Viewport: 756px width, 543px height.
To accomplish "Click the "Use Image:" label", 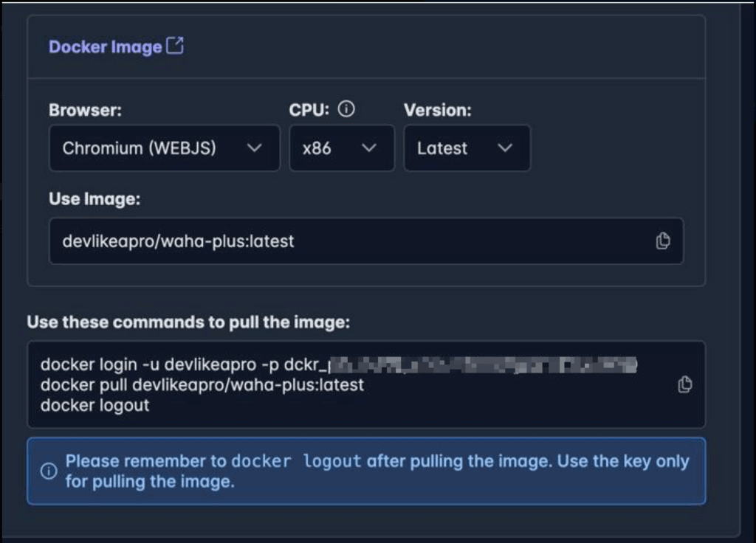I will pyautogui.click(x=94, y=199).
